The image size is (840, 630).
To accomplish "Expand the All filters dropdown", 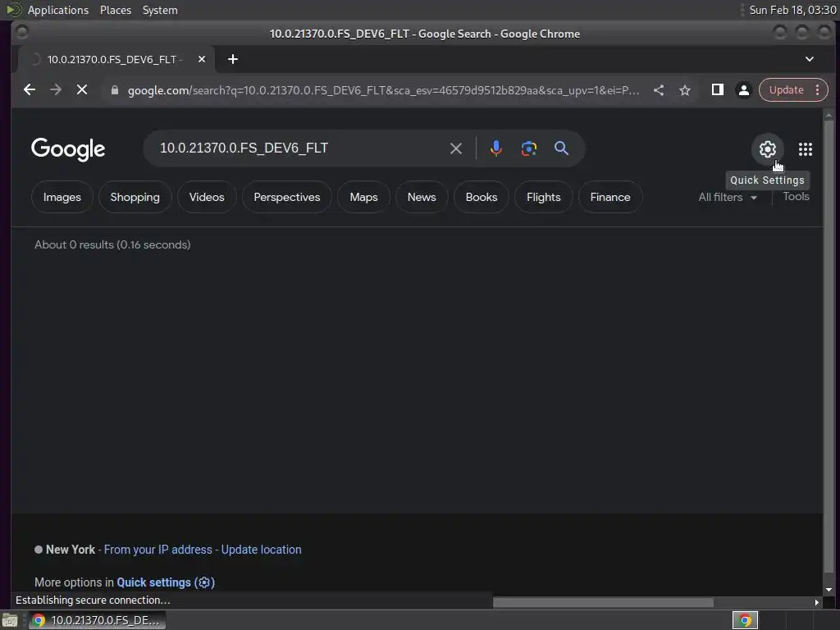I will (x=728, y=197).
